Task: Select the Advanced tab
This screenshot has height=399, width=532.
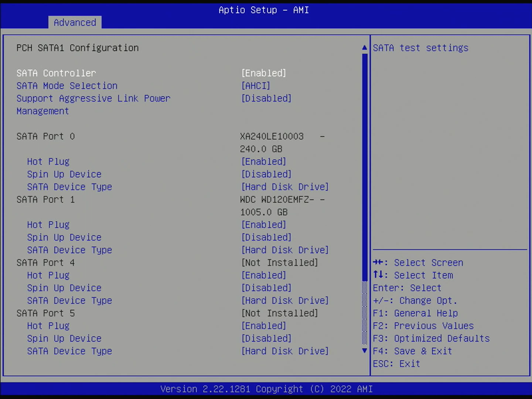Action: click(75, 23)
